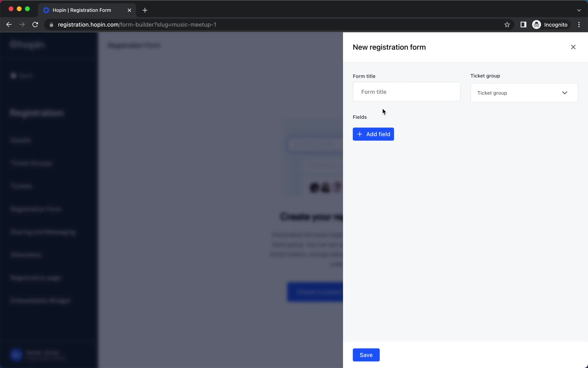Viewport: 588px width, 368px height.
Task: Expand the Ticket group dropdown
Action: (x=524, y=92)
